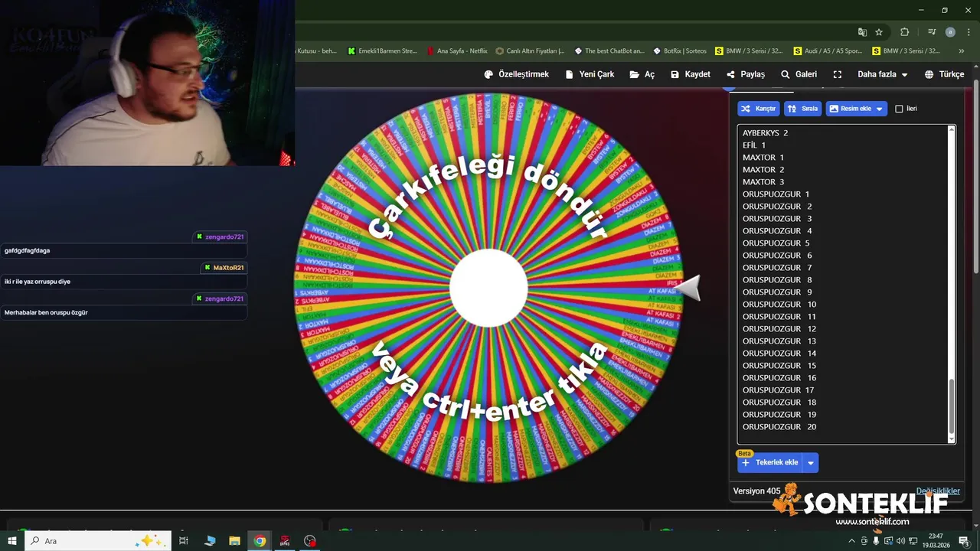Click entry ORUSPUOZGUR 20

[779, 426]
